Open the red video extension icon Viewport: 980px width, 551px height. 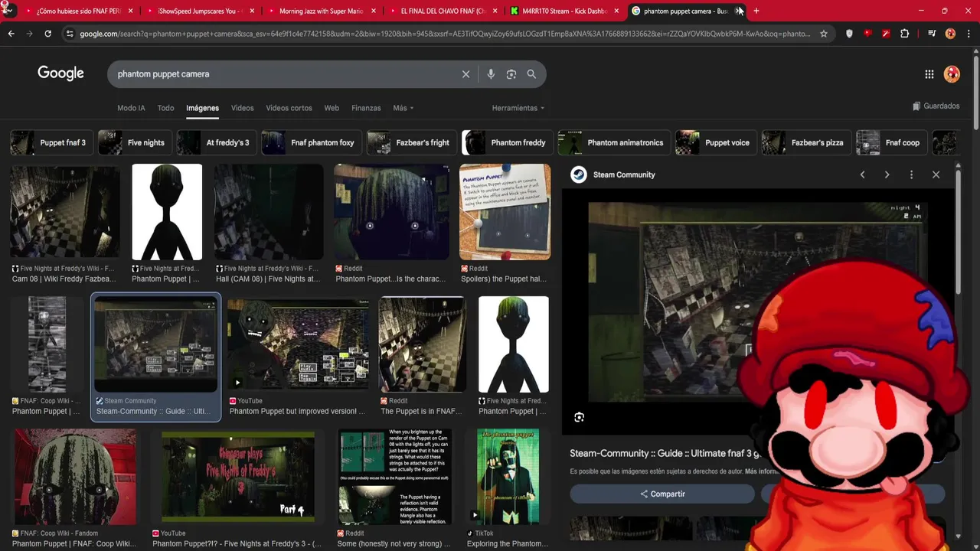[x=867, y=34]
